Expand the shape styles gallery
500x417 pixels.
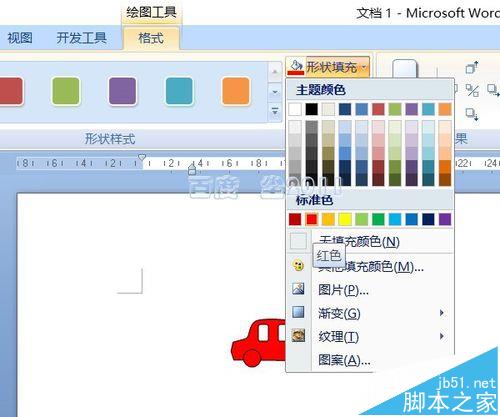(275, 111)
